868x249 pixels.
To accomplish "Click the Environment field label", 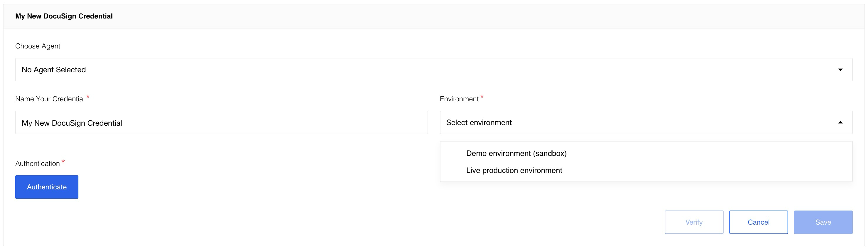I will pos(459,99).
